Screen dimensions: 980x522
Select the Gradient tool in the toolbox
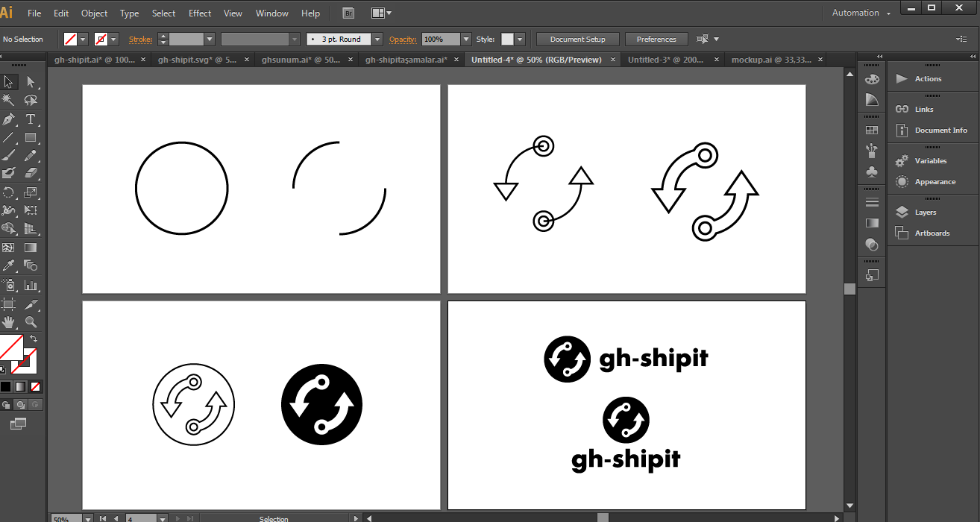point(31,248)
